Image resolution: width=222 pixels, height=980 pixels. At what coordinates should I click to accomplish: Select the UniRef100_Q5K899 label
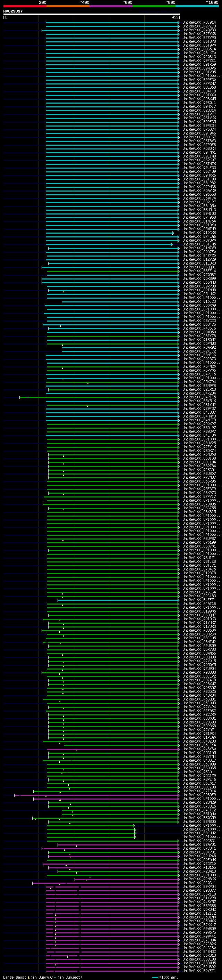(199, 278)
